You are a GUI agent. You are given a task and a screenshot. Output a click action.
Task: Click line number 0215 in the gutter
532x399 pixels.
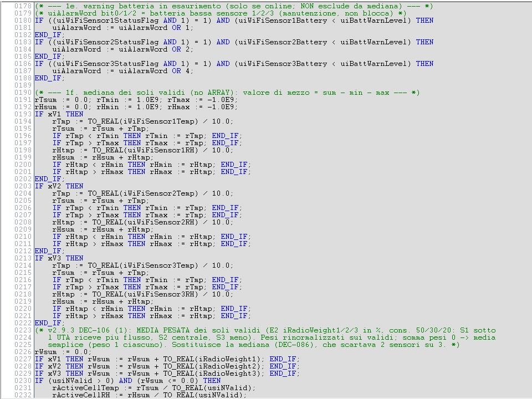click(23, 273)
